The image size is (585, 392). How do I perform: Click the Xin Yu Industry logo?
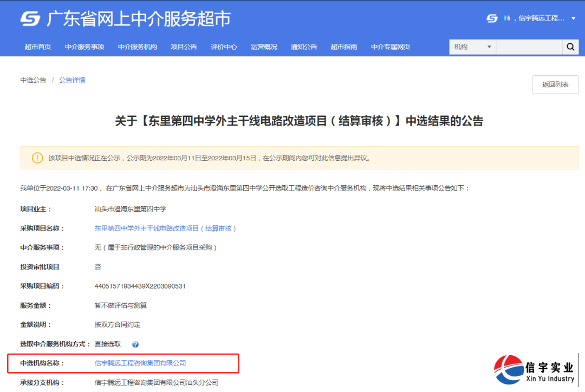[x=535, y=370]
